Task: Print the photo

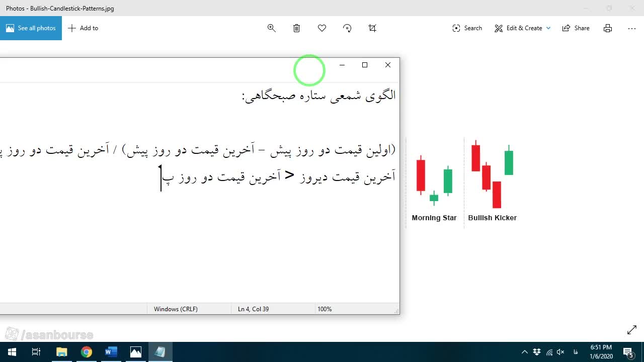Action: [608, 28]
